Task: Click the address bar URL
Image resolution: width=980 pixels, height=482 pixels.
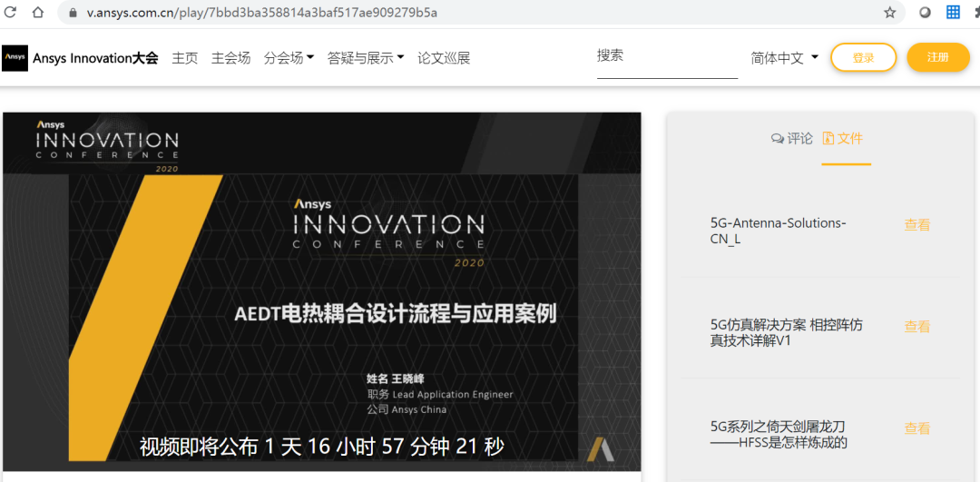Action: tap(262, 13)
